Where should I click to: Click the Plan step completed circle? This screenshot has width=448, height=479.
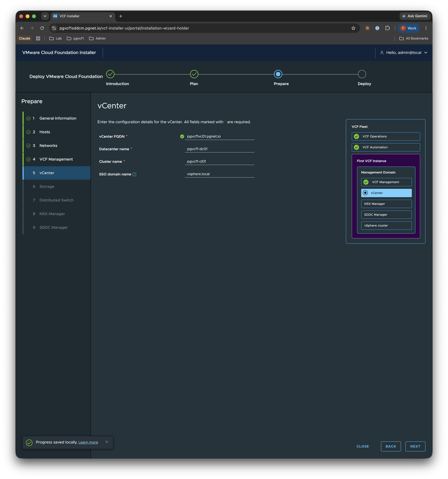tap(194, 74)
